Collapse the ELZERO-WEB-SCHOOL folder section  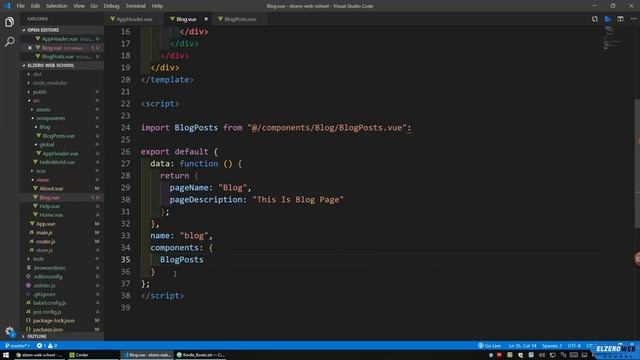(51, 65)
